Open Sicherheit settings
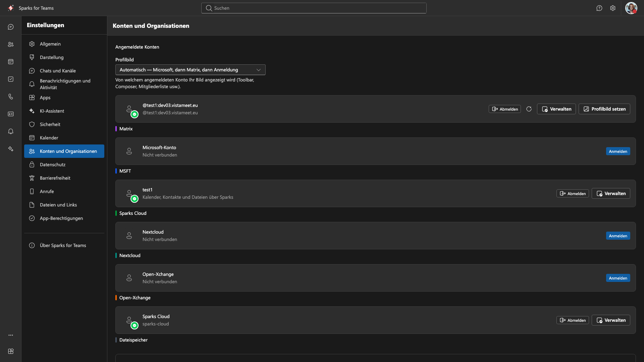 point(64,124)
